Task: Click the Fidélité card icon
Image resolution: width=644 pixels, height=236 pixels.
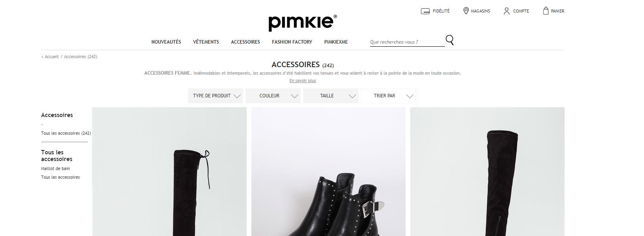Action: click(425, 11)
